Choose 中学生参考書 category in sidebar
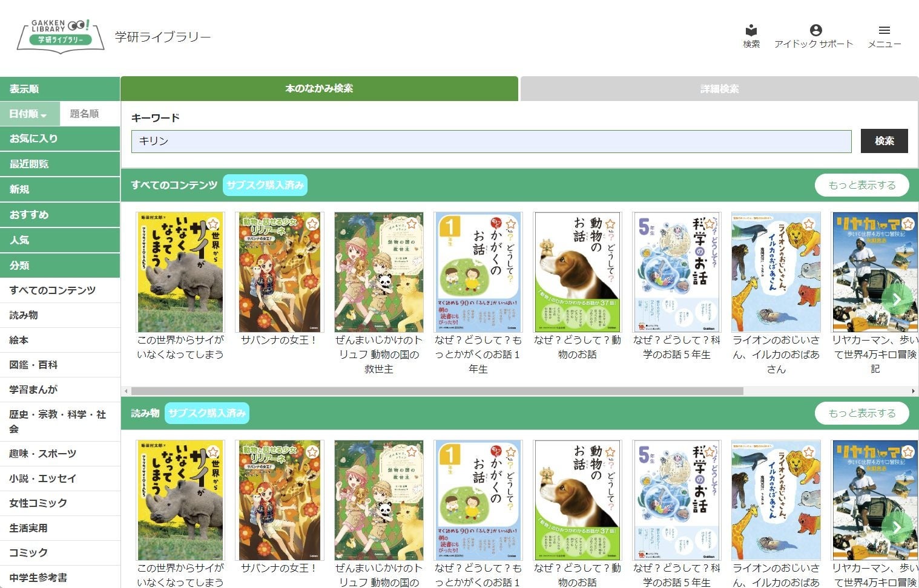919x588 pixels. [60, 578]
